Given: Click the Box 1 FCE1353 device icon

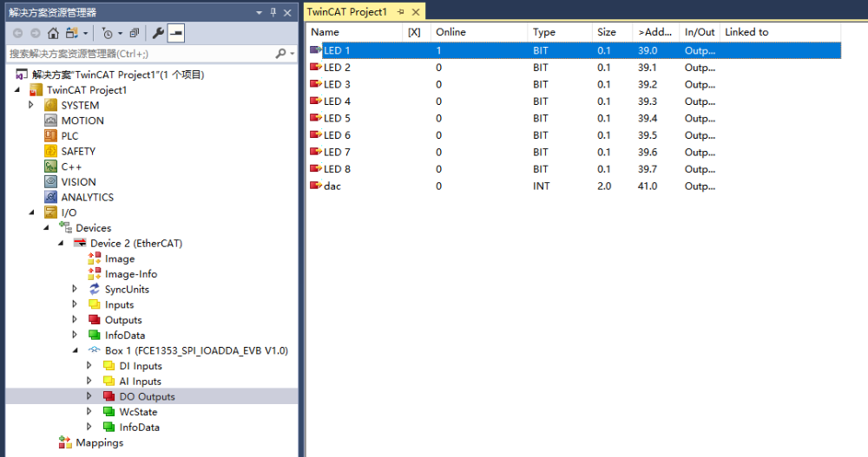Looking at the screenshot, I should [x=94, y=350].
